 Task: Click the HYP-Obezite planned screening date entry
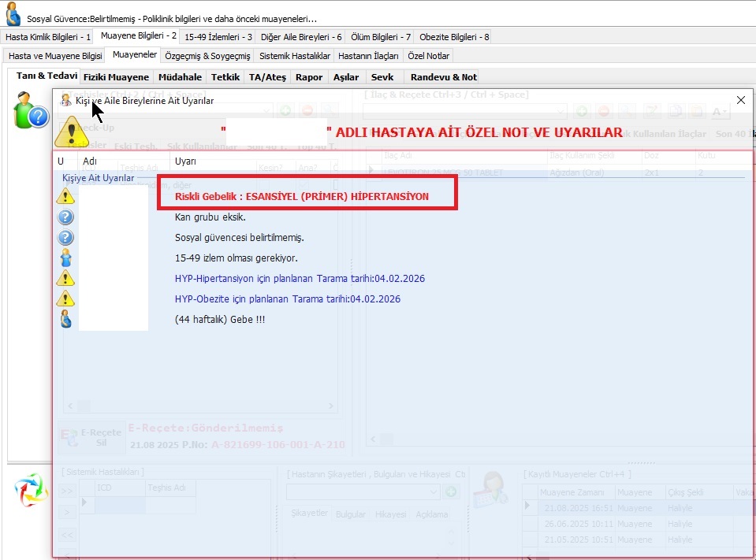287,299
